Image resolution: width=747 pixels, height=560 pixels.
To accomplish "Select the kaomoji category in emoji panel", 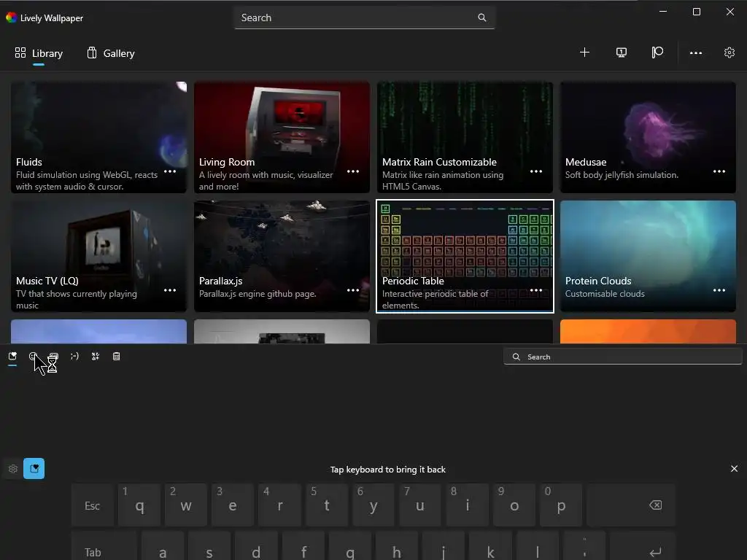I will [74, 356].
